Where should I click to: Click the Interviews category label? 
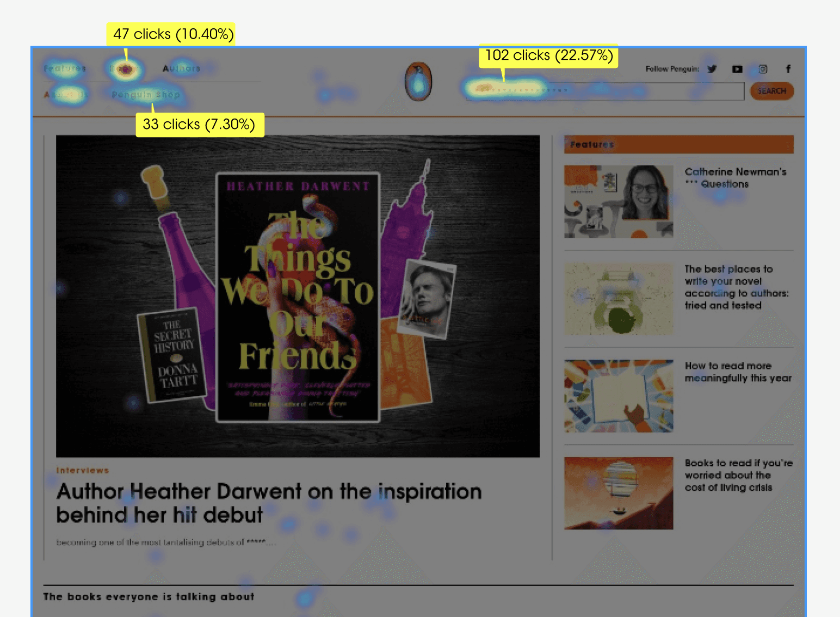[x=83, y=471]
